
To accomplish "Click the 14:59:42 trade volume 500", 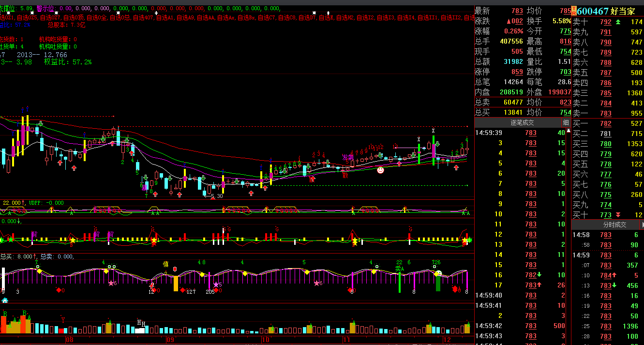I will pos(559,326).
